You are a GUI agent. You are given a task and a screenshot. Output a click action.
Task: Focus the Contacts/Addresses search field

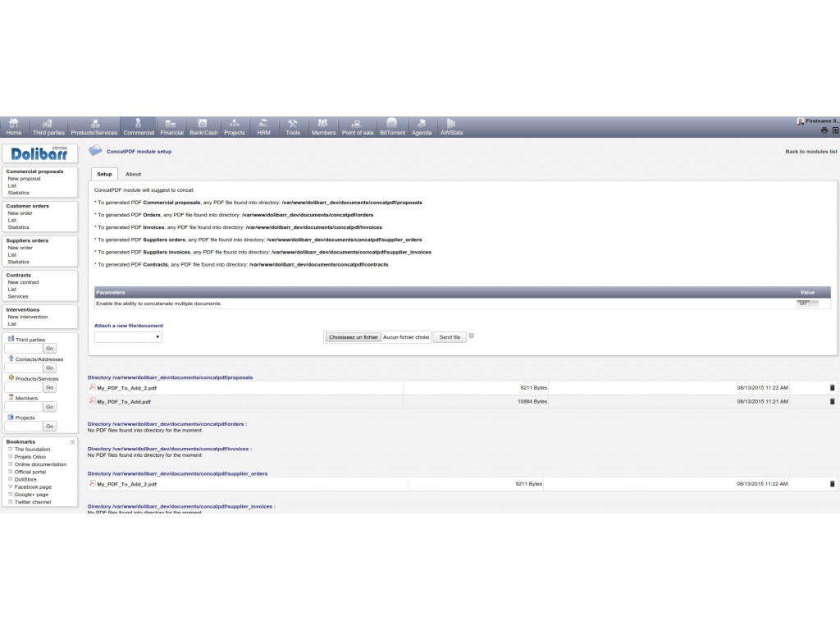point(24,368)
